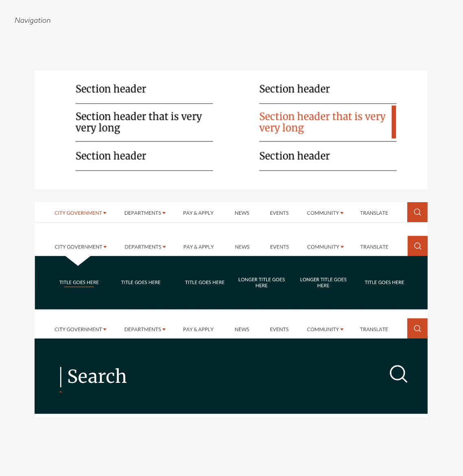
Task: Select underlined Title Goes Here submenu item
Action: point(79,283)
